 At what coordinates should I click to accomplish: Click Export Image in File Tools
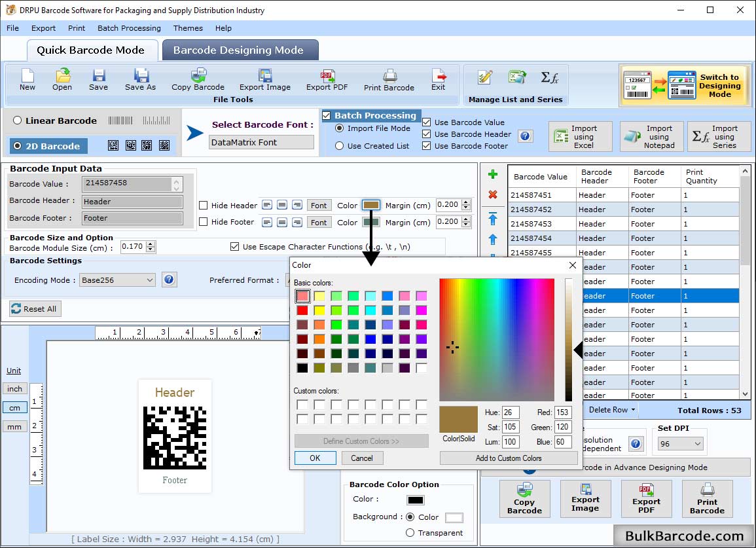coord(265,80)
